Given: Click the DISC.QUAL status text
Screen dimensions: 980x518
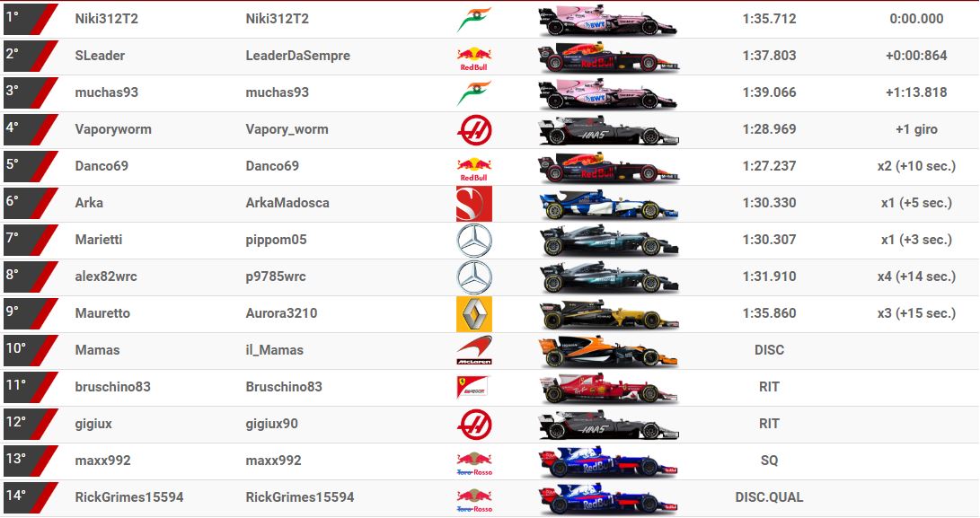Looking at the screenshot, I should 770,497.
